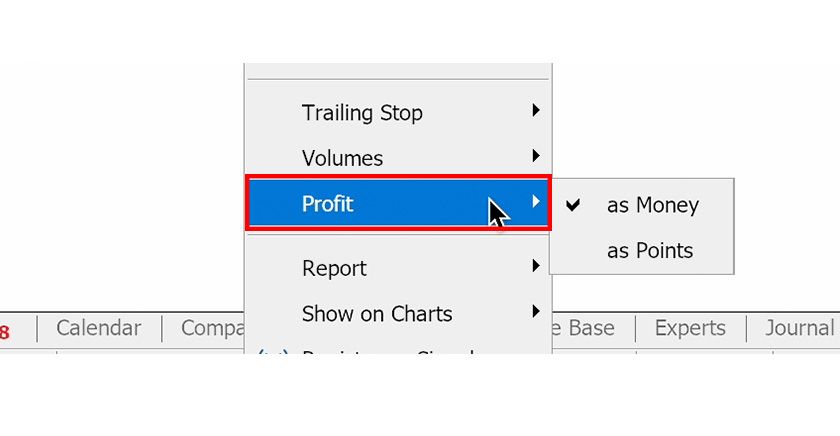Switch profit display to 'as Points'
The image size is (840, 436).
(x=649, y=250)
